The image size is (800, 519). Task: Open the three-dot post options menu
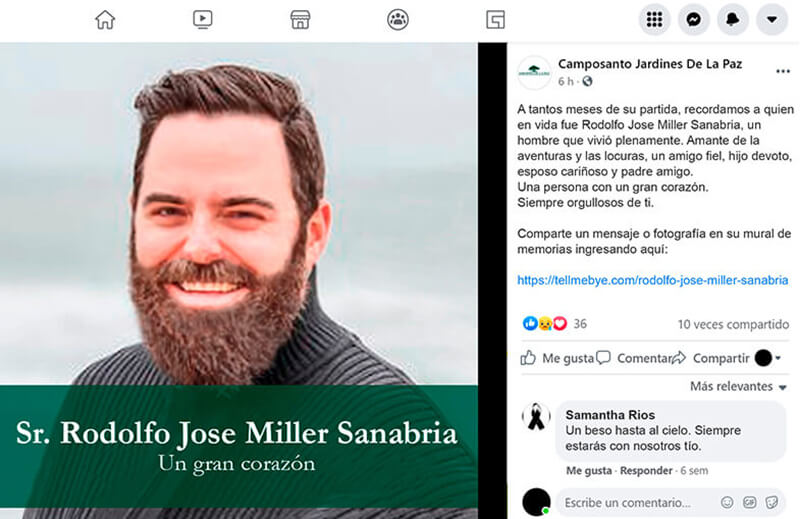pos(783,71)
